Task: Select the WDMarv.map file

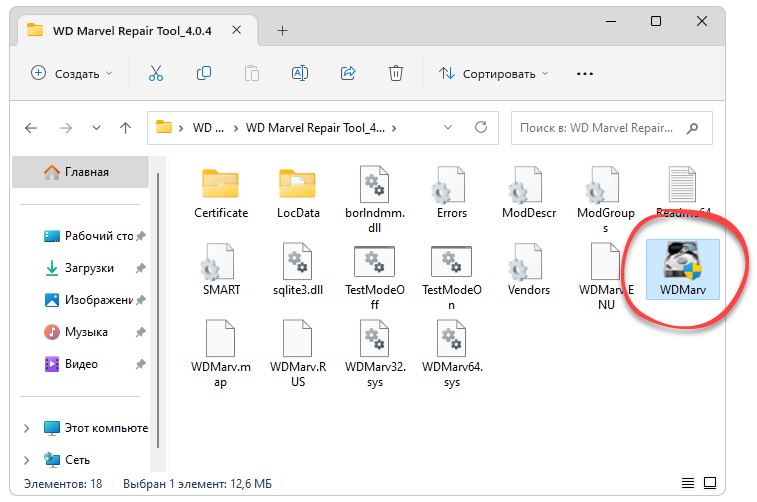Action: coord(221,354)
